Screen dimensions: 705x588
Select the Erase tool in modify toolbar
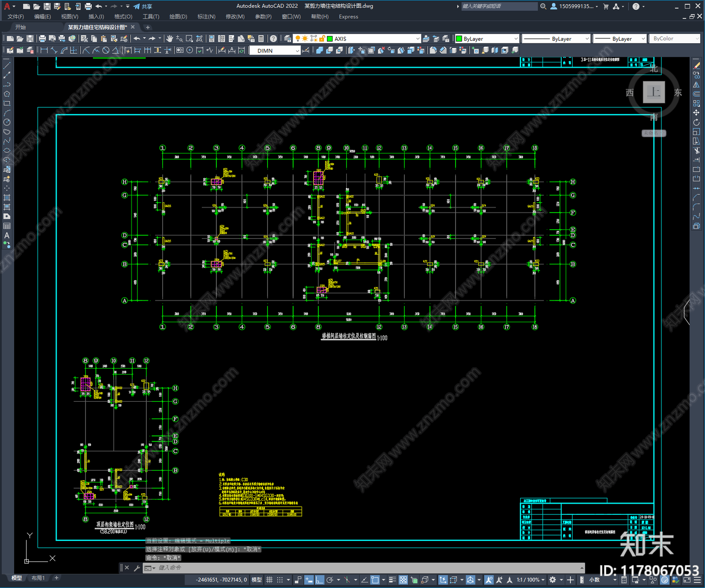coord(696,66)
